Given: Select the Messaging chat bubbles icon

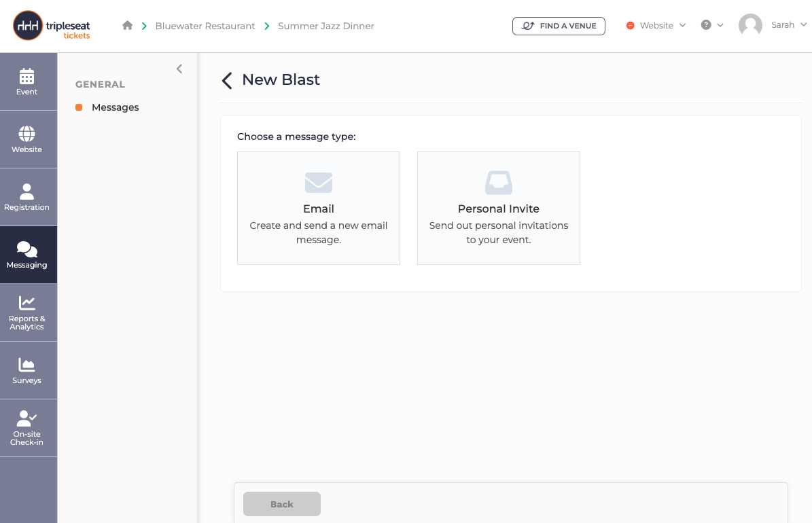Looking at the screenshot, I should pos(27,249).
